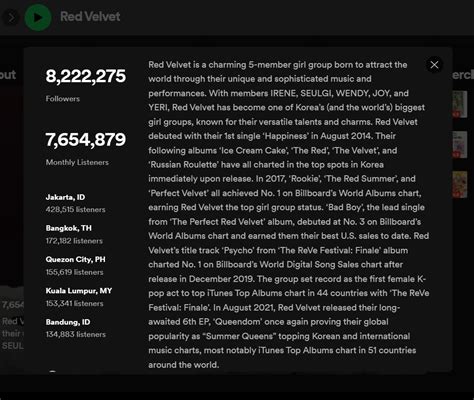
Task: Play Red Velvet with green play button
Action: click(x=38, y=17)
